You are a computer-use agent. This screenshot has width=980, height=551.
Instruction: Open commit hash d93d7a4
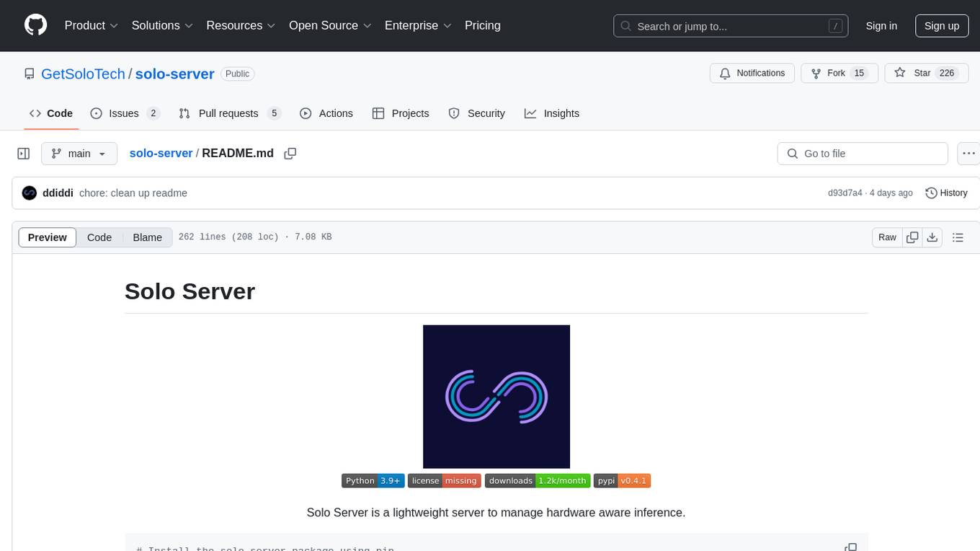845,193
